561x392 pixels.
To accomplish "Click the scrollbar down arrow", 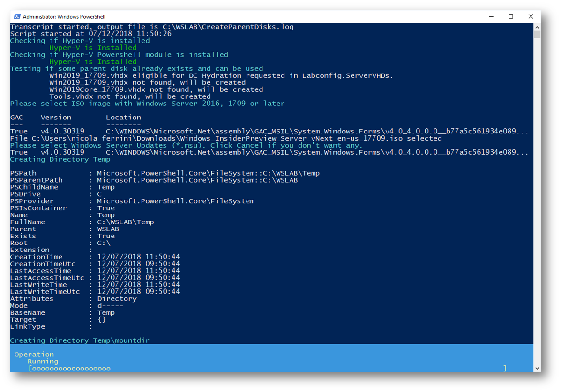I will click(537, 368).
